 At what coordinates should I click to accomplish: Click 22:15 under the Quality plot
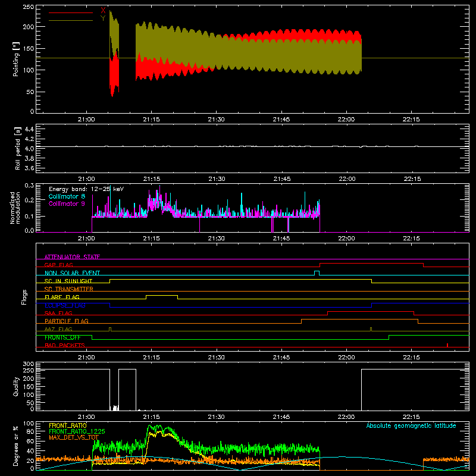click(411, 417)
